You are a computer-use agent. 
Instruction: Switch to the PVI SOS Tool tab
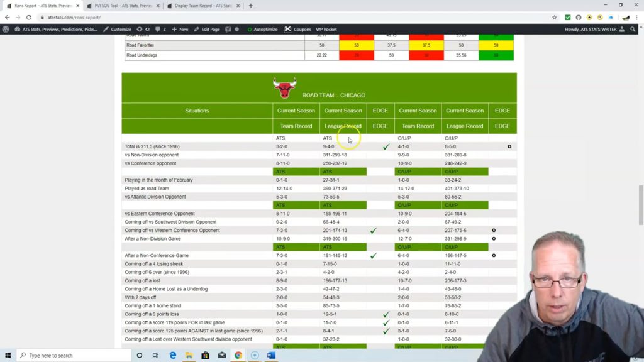(x=122, y=6)
